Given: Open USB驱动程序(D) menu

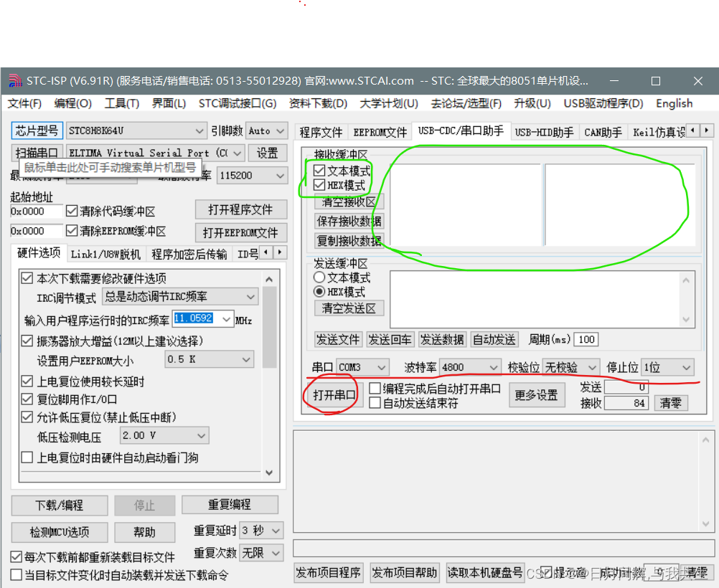Looking at the screenshot, I should coord(603,103).
